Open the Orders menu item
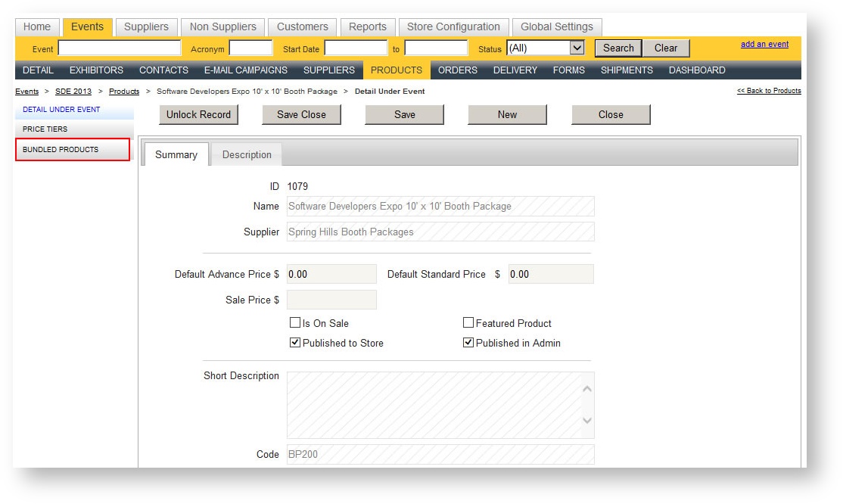843x504 pixels. point(458,70)
